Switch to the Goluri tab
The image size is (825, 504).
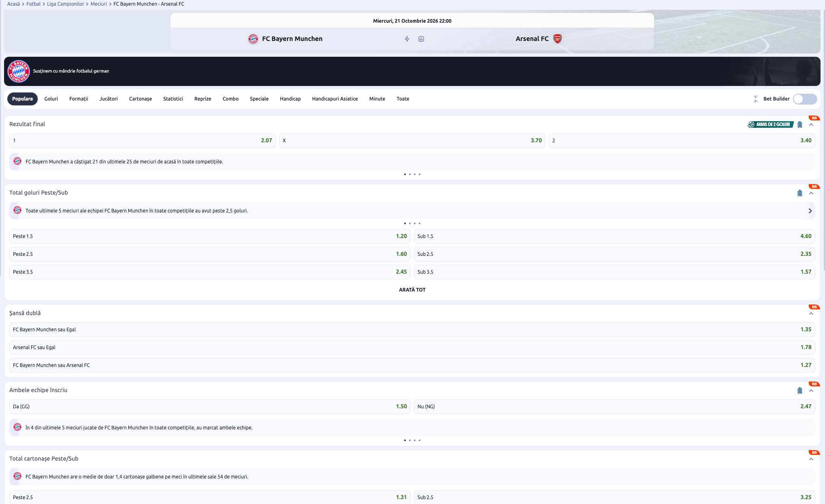pyautogui.click(x=51, y=99)
